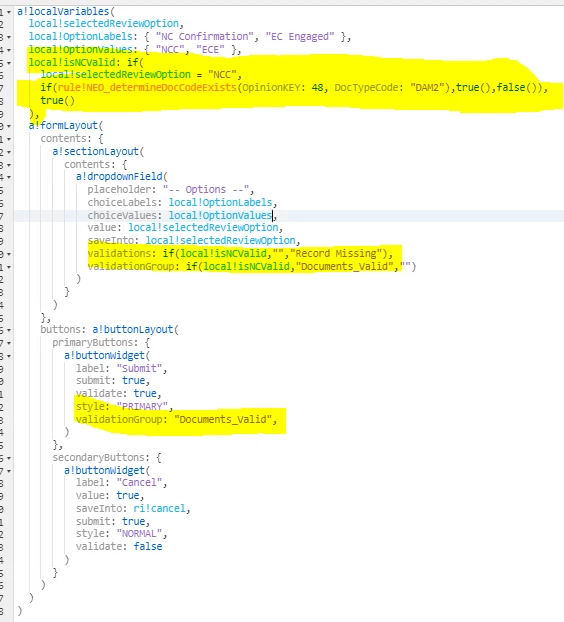The height and width of the screenshot is (622, 564).
Task: Fold the local!isNCValid if block
Action: (9, 63)
